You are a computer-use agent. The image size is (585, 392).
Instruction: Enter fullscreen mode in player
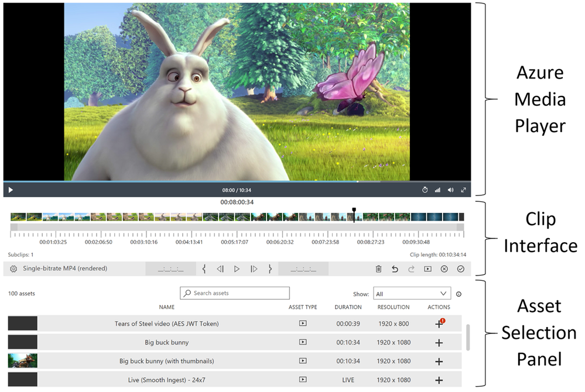coord(463,190)
